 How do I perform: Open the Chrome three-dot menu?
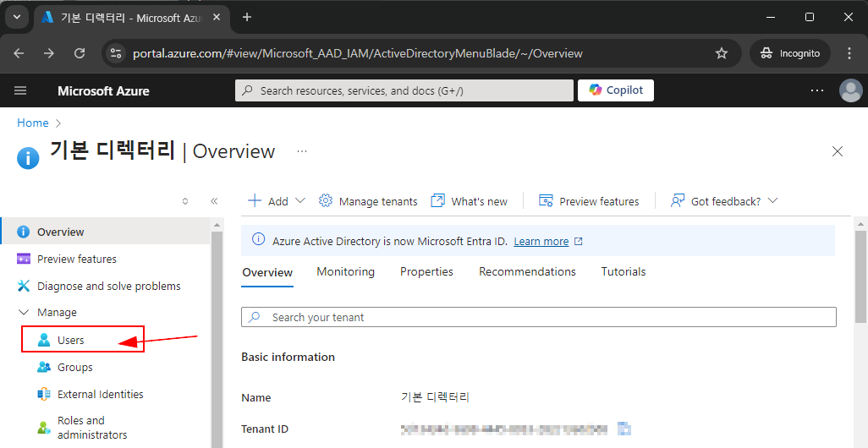click(x=849, y=53)
